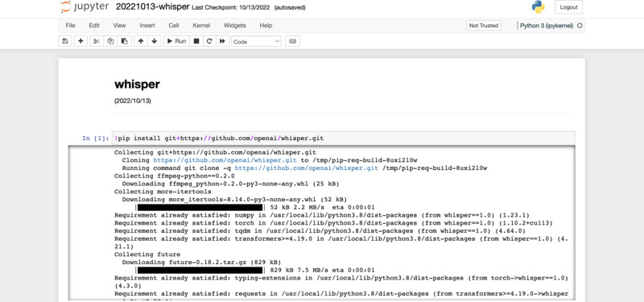Image resolution: width=644 pixels, height=302 pixels.
Task: Insert cell below with plus icon
Action: click(x=80, y=41)
